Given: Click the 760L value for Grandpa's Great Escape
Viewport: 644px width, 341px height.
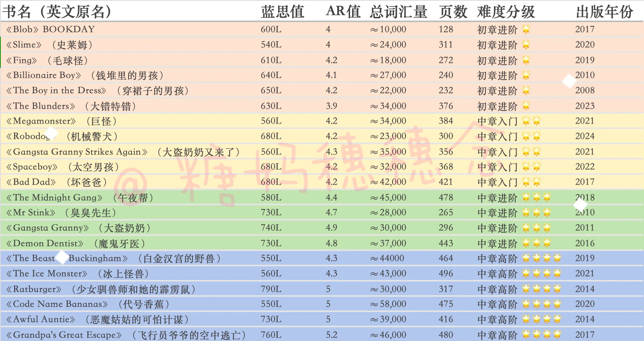Looking at the screenshot, I should pos(271,335).
